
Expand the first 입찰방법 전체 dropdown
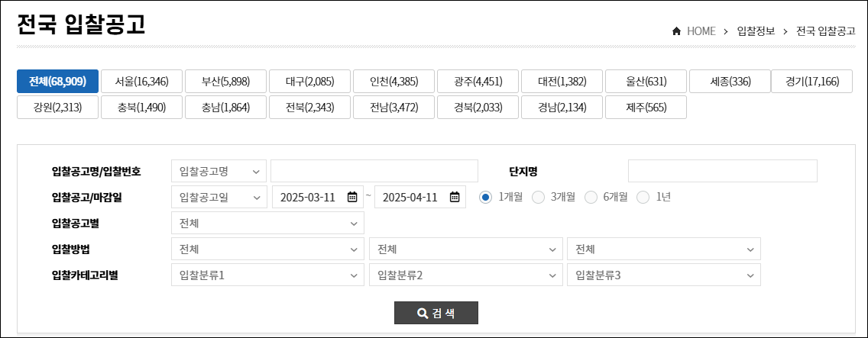coord(268,249)
